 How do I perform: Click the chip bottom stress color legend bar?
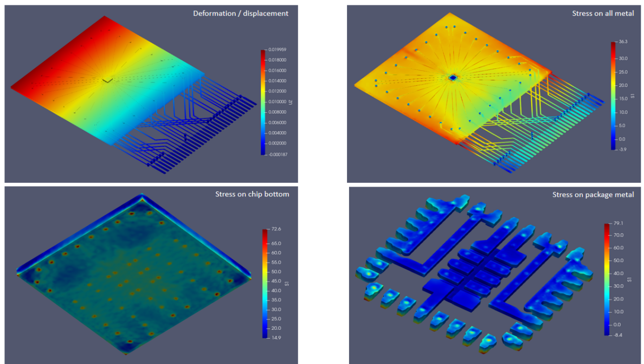[x=264, y=283]
